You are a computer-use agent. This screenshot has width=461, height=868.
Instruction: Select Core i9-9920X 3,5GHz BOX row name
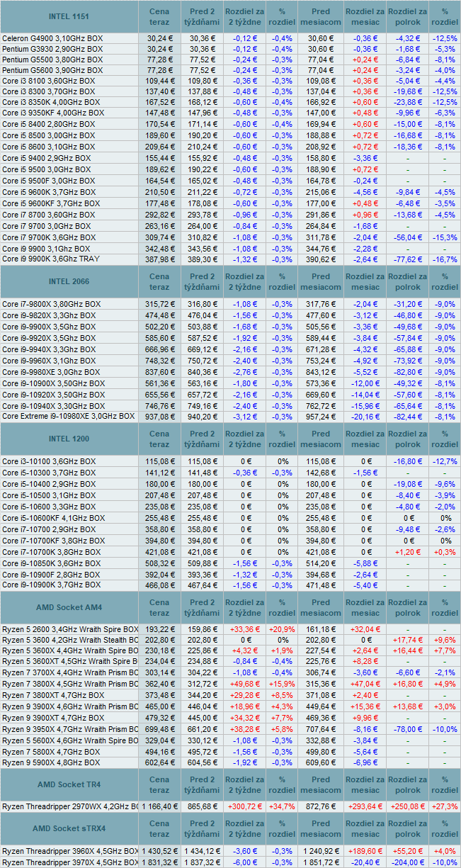(x=50, y=338)
